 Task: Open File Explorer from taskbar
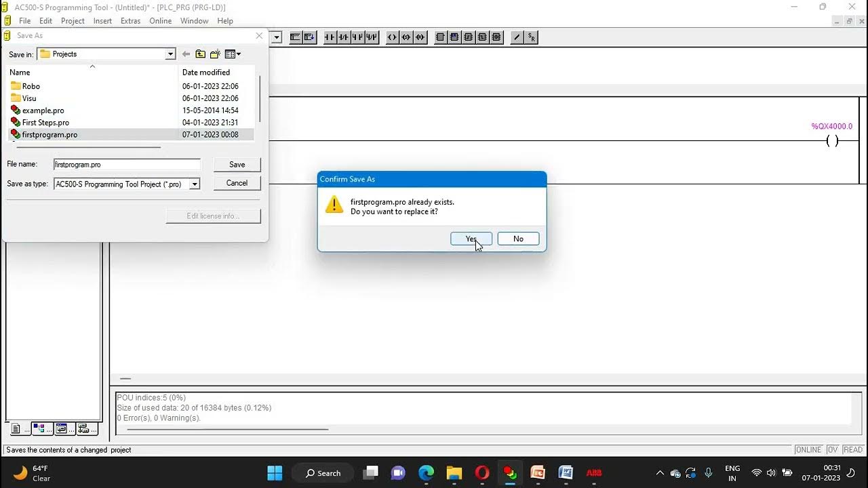tap(454, 472)
